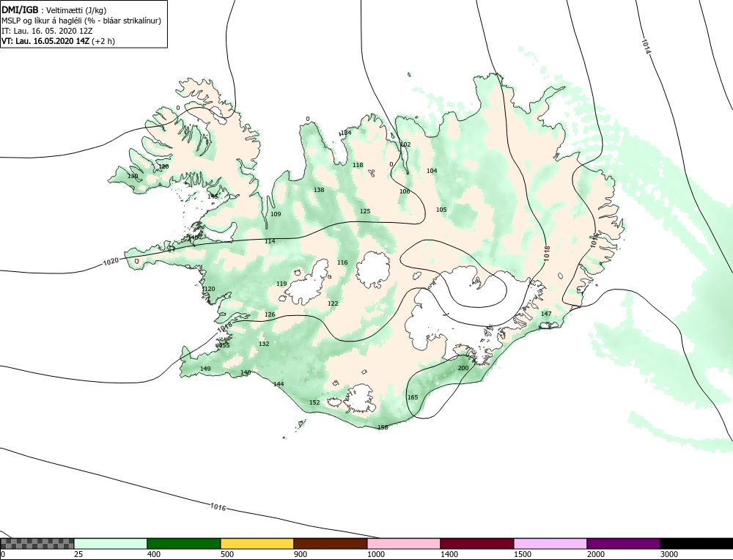Select the brown 900–1000 legend swatch
733x560 pixels.
tap(331, 543)
